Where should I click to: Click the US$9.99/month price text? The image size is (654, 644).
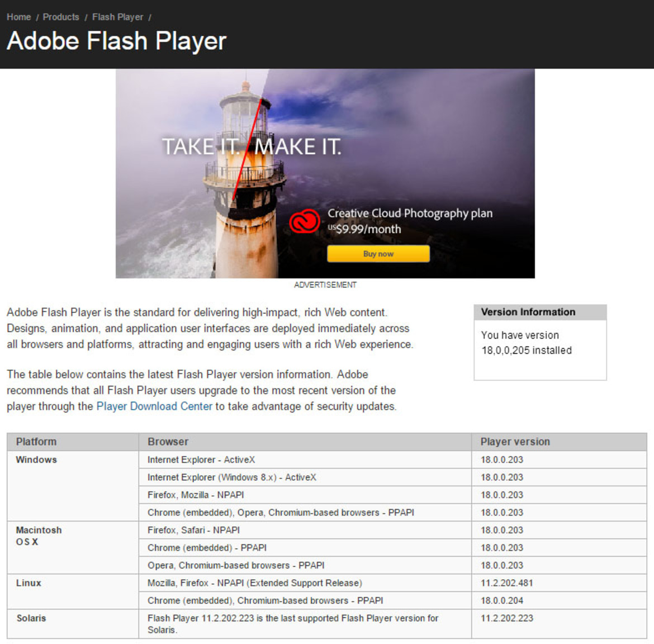pyautogui.click(x=364, y=229)
